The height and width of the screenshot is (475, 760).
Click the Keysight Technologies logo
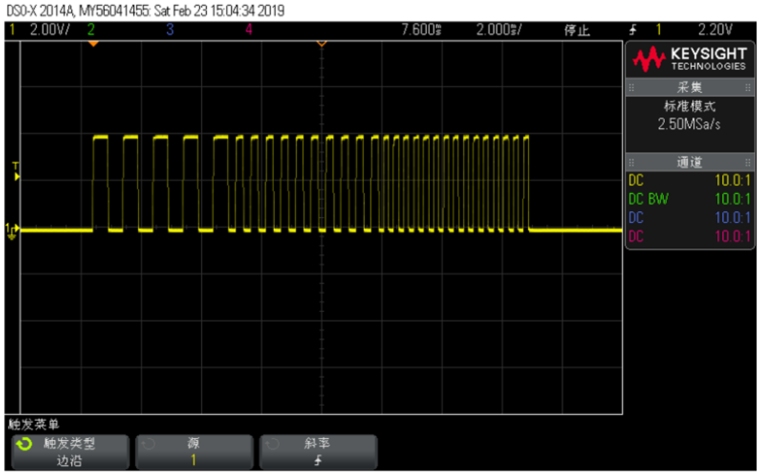689,59
